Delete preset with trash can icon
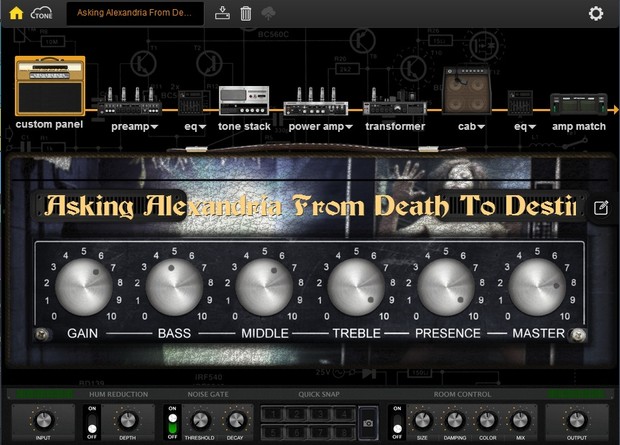Image resolution: width=620 pixels, height=445 pixels. coord(246,13)
